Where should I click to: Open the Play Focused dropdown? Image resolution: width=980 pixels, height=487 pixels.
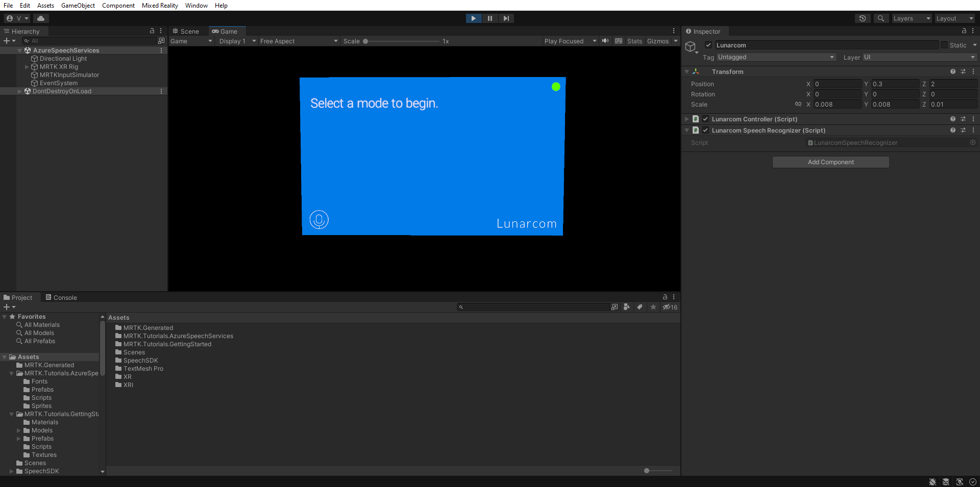570,41
